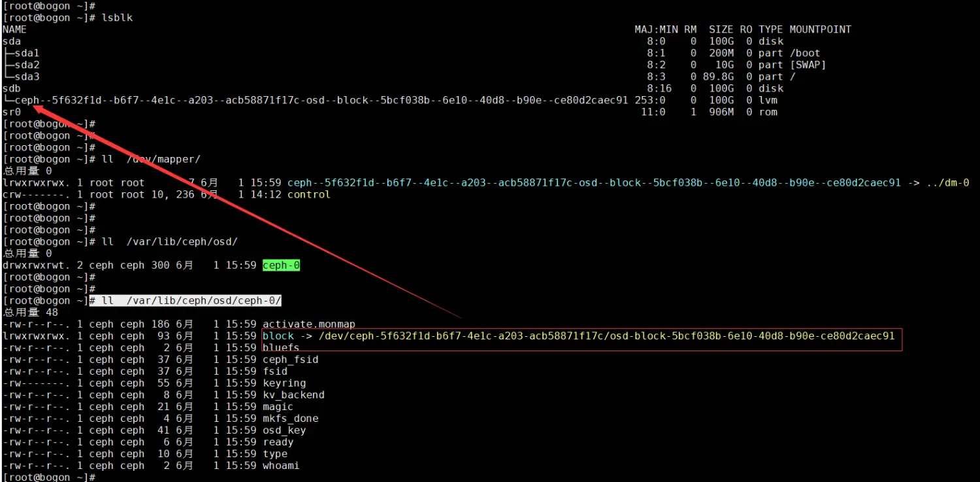Click the crw------- permissions of control
The image size is (980, 482).
pyautogui.click(x=37, y=194)
